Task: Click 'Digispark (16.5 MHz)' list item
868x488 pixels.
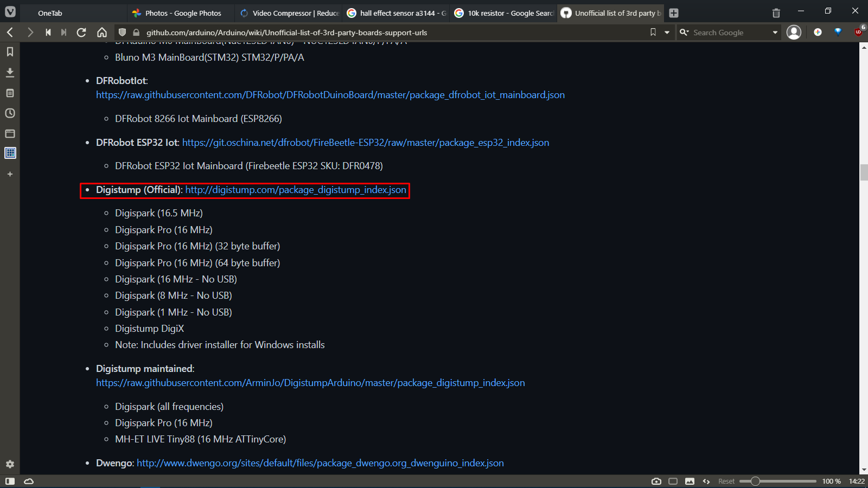Action: pyautogui.click(x=159, y=213)
